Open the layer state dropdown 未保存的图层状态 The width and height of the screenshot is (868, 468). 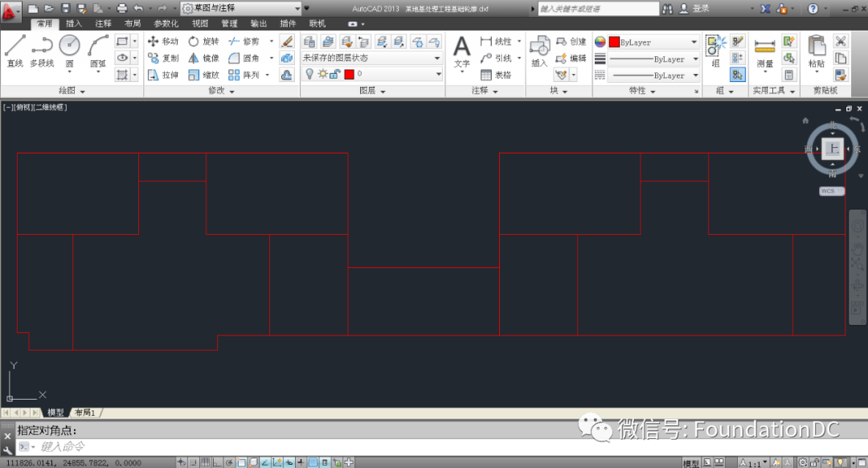[x=371, y=58]
